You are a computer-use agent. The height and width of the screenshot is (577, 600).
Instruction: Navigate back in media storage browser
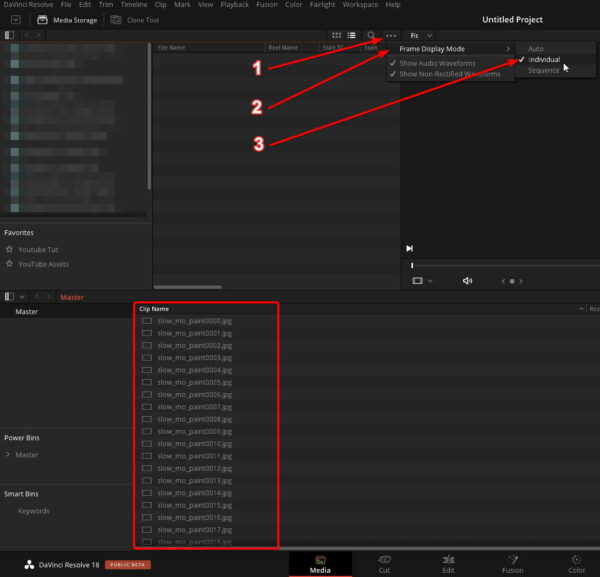pos(27,35)
